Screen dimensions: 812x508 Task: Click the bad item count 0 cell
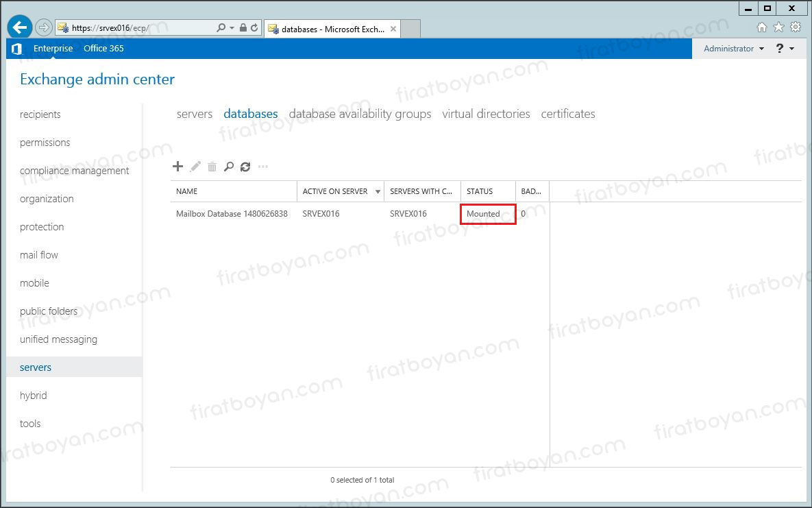point(523,214)
